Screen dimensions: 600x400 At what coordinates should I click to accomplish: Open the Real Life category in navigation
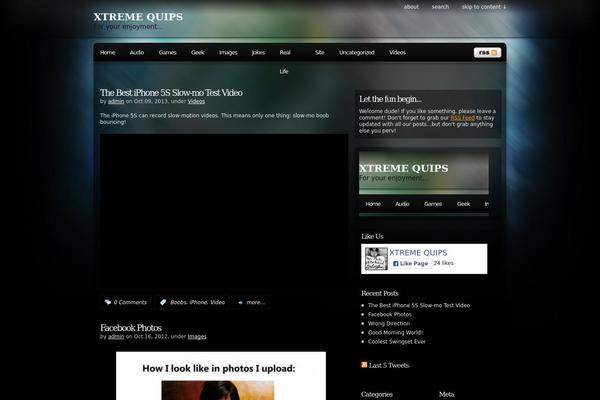pos(285,62)
